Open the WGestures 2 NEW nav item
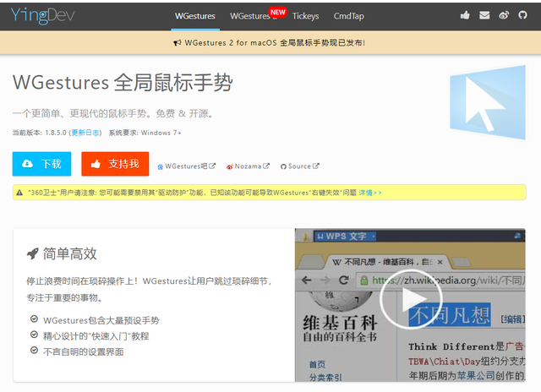The height and width of the screenshot is (392, 541). click(255, 16)
